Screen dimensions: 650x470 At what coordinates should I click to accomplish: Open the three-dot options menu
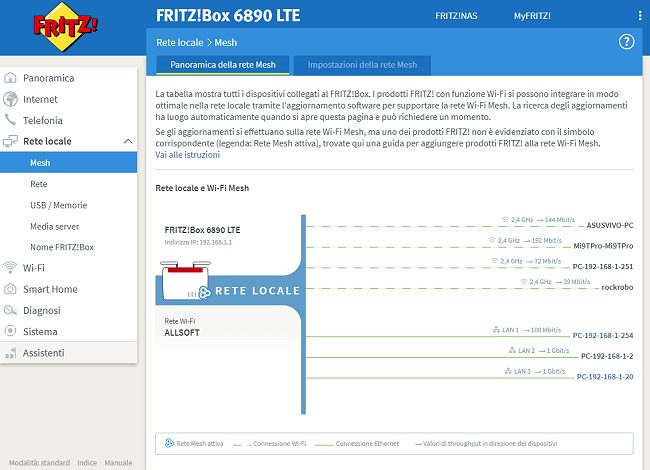640,16
